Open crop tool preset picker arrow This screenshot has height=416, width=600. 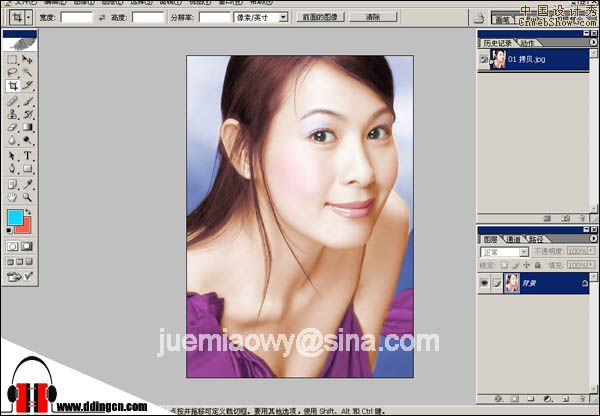click(29, 18)
